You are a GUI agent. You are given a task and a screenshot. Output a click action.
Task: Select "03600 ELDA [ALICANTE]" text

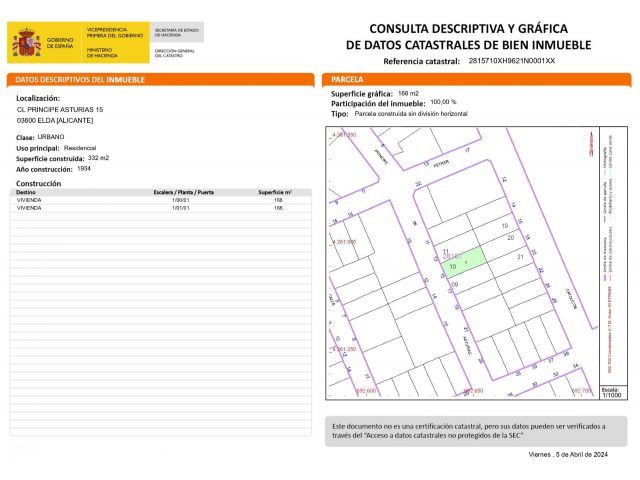pyautogui.click(x=55, y=121)
